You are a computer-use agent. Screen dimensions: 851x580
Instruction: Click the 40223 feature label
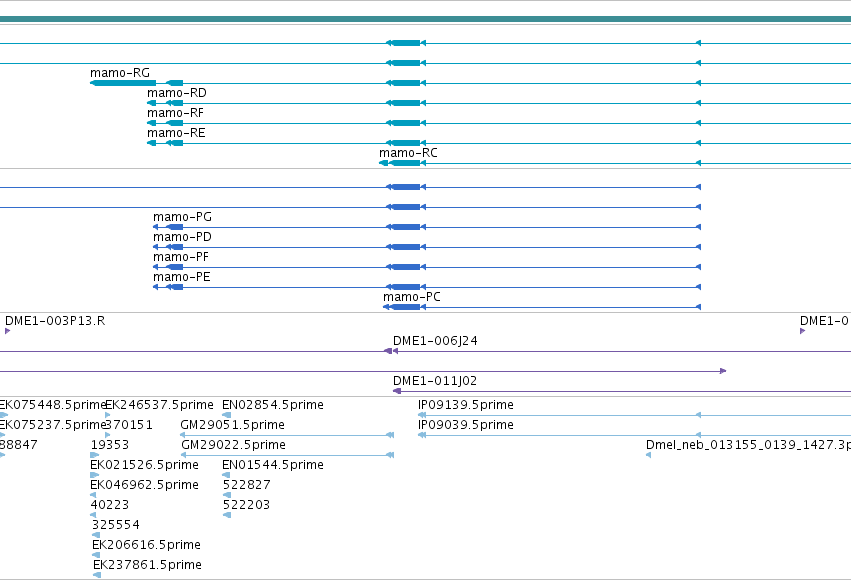point(110,505)
